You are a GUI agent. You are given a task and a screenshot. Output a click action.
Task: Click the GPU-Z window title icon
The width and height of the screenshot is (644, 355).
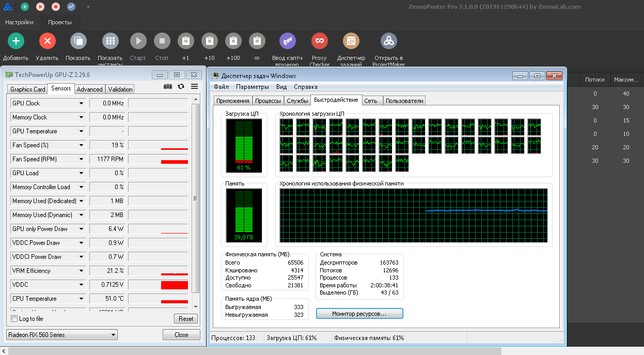(9, 74)
